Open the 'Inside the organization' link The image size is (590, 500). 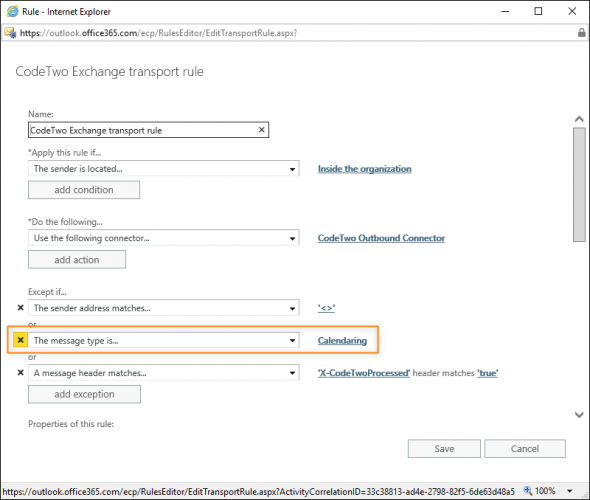(364, 169)
